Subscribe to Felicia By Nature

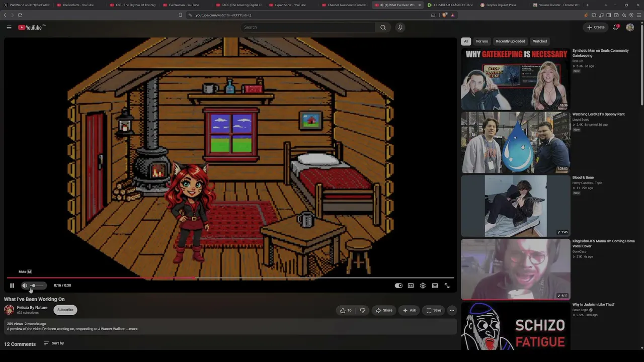65,310
